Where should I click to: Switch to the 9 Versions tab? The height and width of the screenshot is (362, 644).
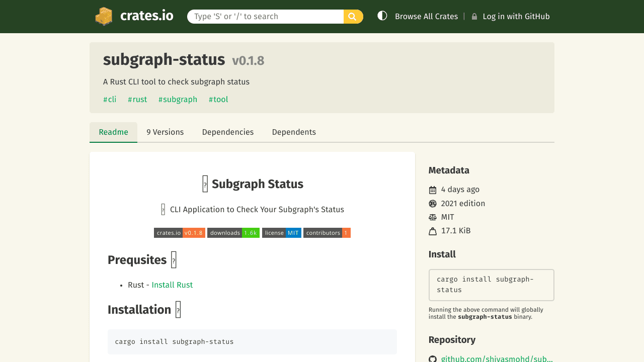point(165,132)
